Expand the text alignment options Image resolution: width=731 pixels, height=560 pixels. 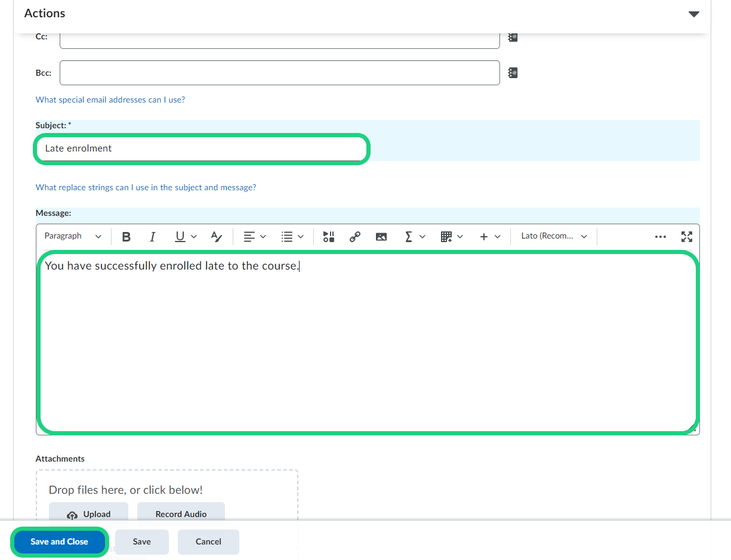click(x=255, y=237)
